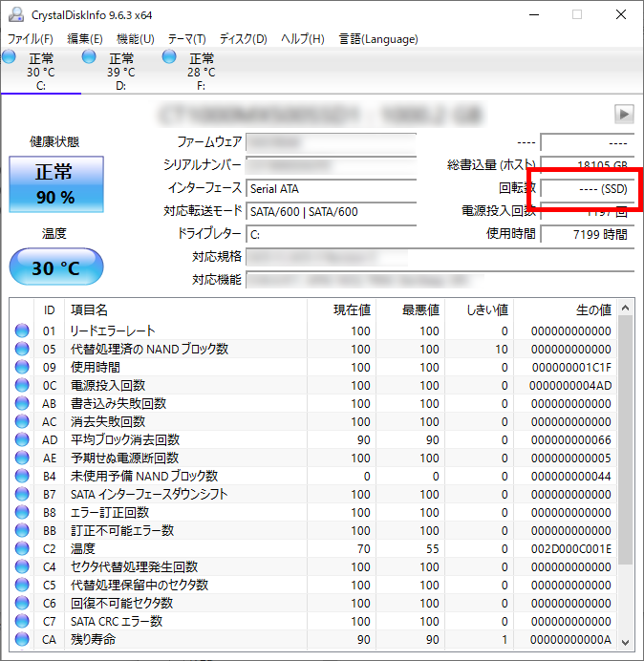This screenshot has width=644, height=661.
Task: Click the しきい値 column header
Action: [x=479, y=309]
